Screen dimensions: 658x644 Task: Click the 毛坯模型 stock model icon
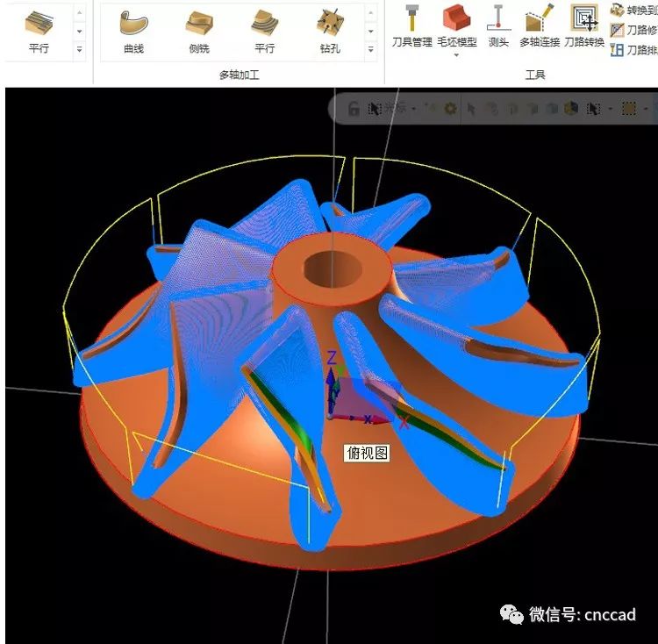point(456,25)
